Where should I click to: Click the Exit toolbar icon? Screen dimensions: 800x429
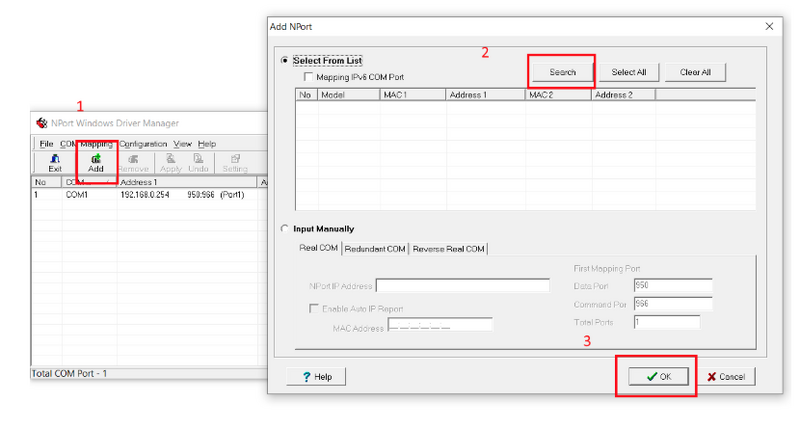pyautogui.click(x=55, y=163)
